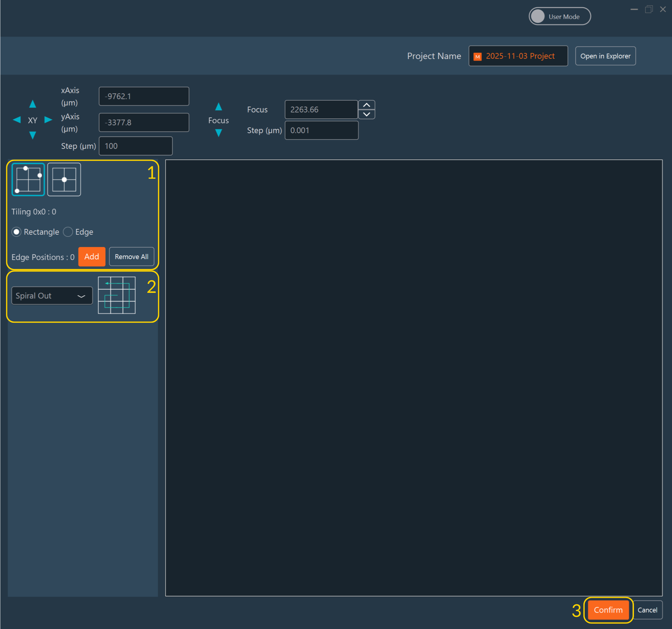Click the XY up arrow

click(32, 104)
